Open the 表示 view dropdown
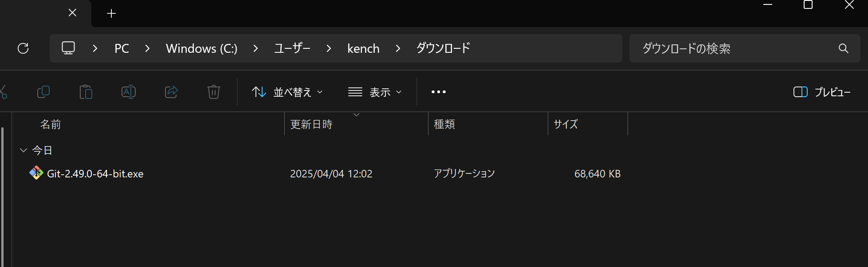The height and width of the screenshot is (267, 868). (x=375, y=92)
